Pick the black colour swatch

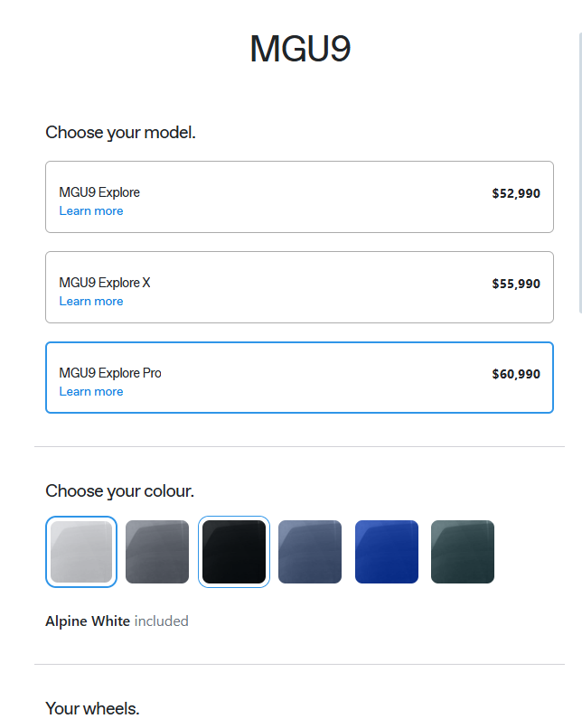point(234,552)
